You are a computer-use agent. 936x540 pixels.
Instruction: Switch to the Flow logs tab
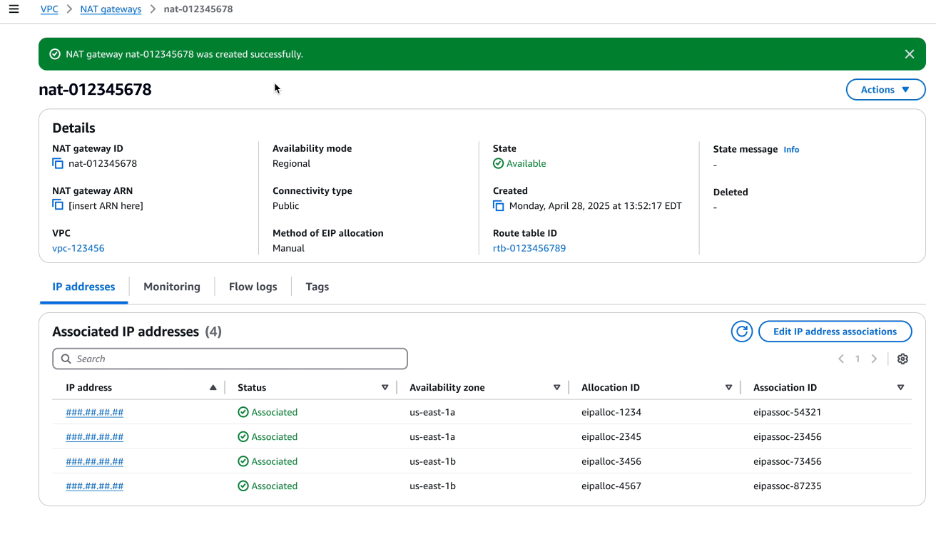point(253,287)
